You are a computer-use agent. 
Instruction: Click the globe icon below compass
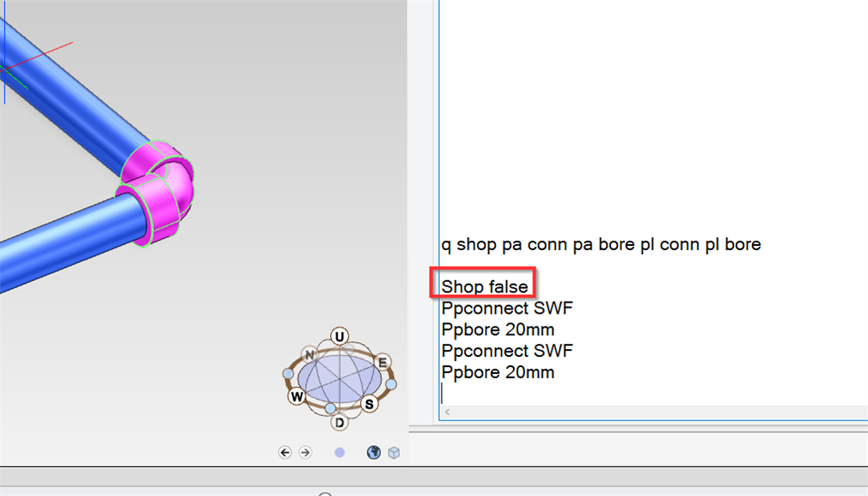(x=374, y=453)
